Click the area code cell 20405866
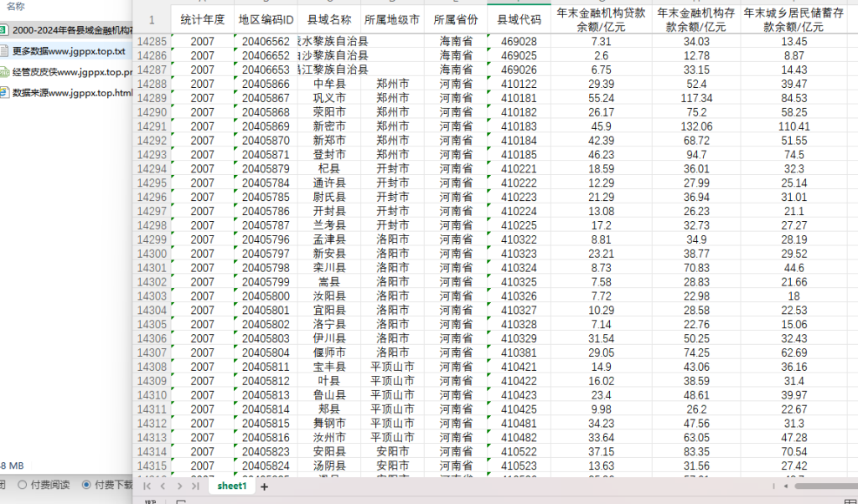The image size is (858, 504). 266,84
